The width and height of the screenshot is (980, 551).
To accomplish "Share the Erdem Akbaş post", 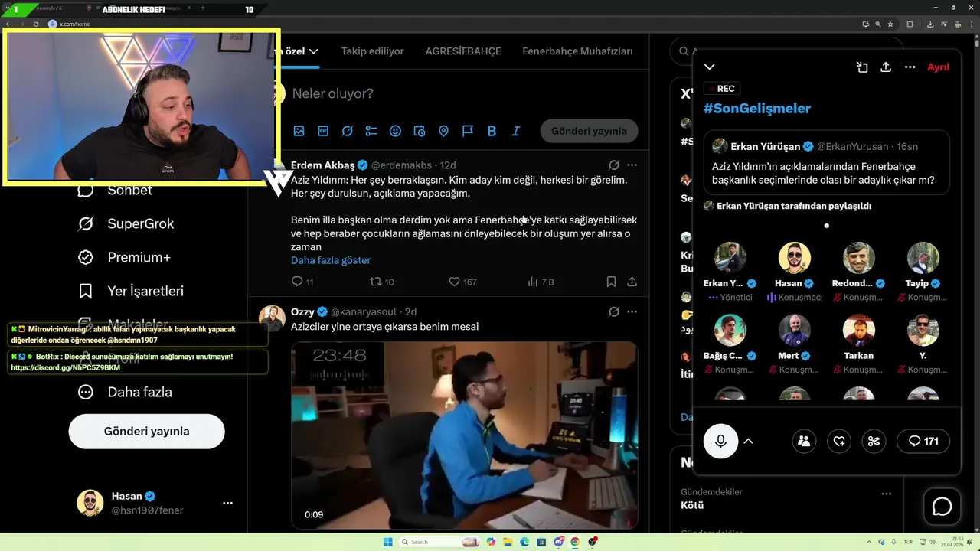I will [x=632, y=282].
